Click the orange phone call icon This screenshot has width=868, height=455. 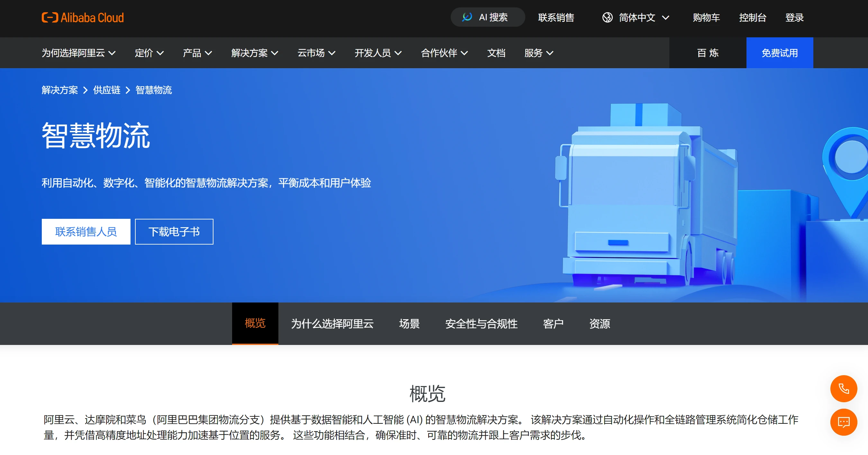(x=843, y=389)
